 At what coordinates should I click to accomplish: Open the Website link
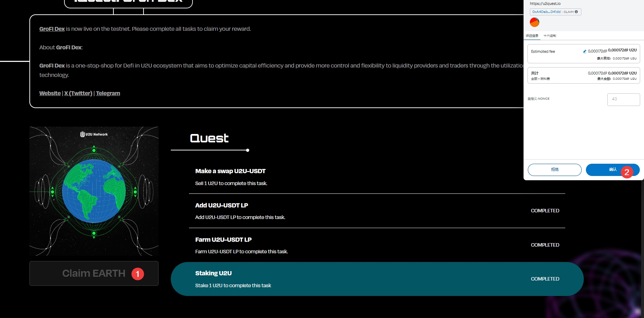click(x=50, y=93)
